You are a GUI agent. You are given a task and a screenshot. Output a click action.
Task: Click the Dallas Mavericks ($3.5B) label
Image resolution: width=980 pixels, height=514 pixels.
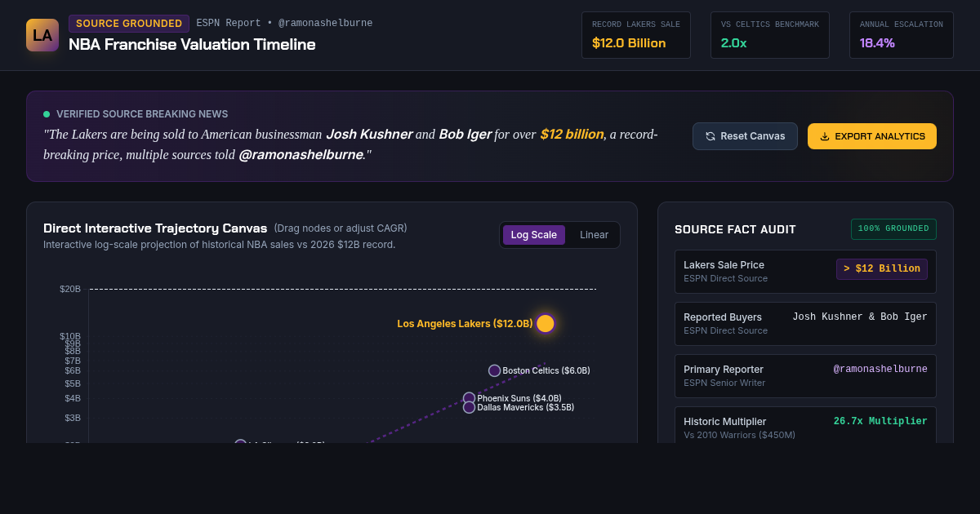click(526, 407)
